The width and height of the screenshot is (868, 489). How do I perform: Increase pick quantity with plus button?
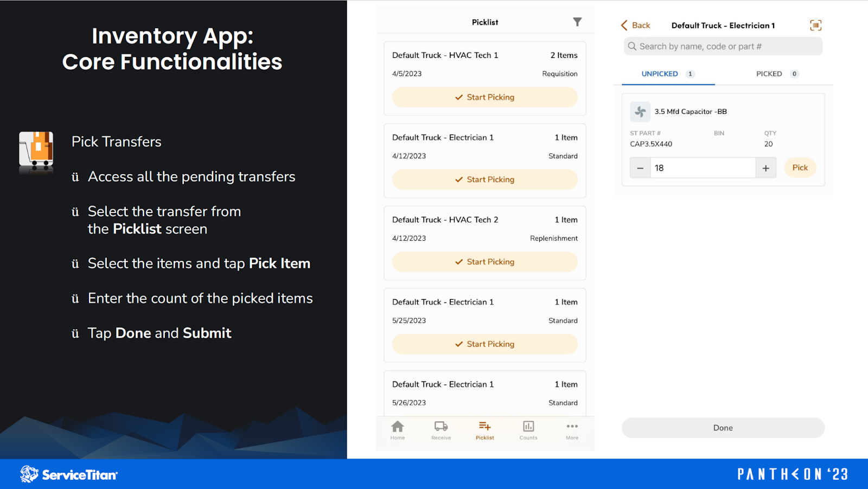(766, 168)
